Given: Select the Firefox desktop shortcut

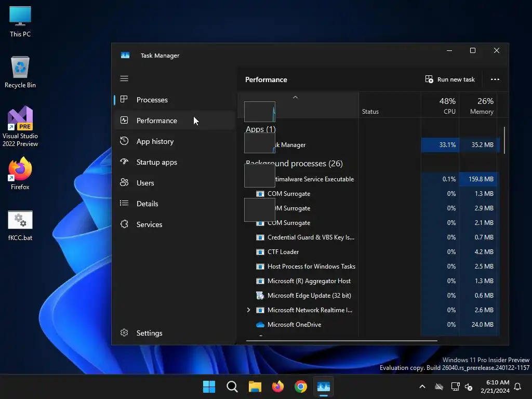Looking at the screenshot, I should pyautogui.click(x=20, y=174).
